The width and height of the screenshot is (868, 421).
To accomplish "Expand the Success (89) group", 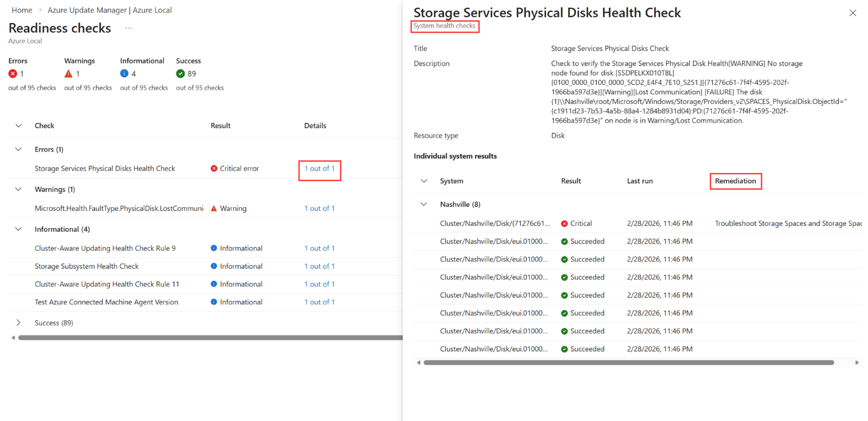I will click(x=18, y=323).
